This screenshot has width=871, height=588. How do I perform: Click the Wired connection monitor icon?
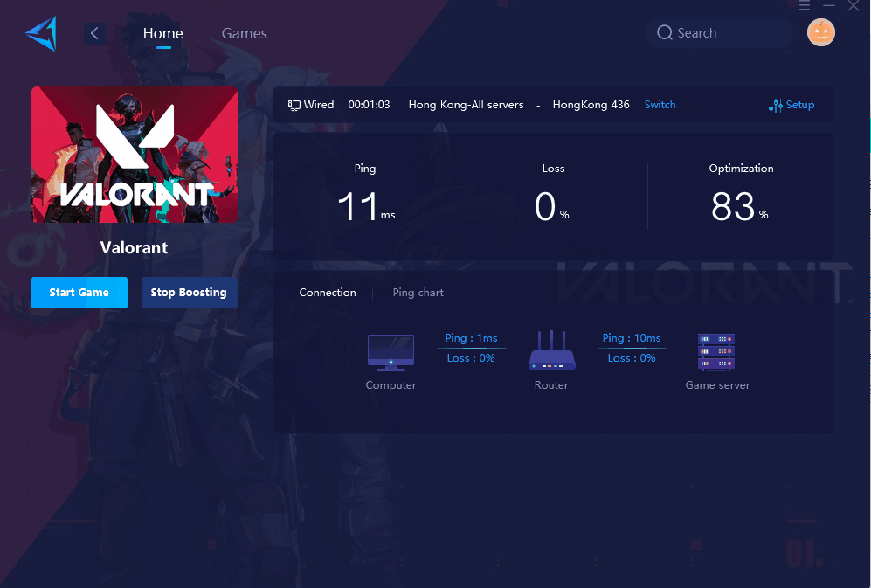pyautogui.click(x=294, y=105)
